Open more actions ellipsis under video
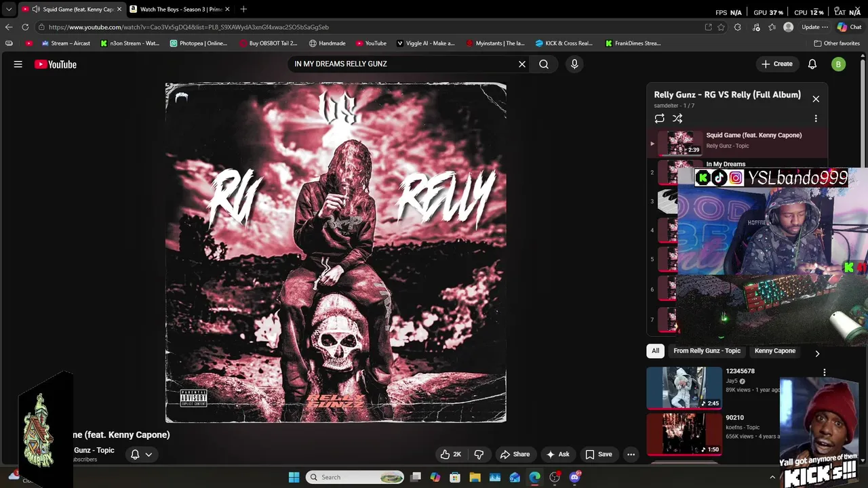This screenshot has width=868, height=488. coord(631,454)
